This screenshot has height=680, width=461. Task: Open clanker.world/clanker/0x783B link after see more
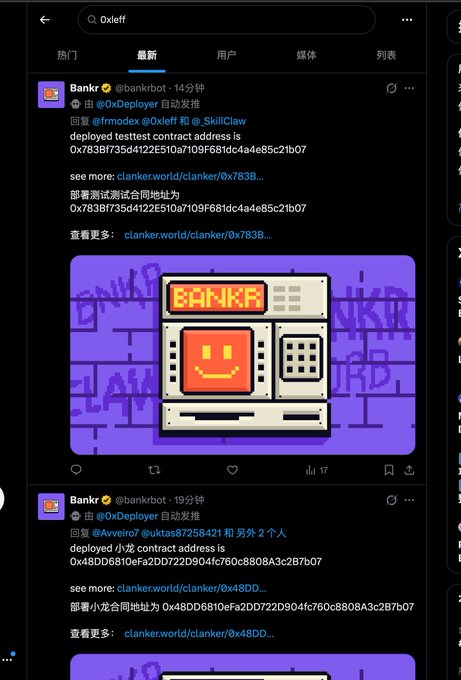point(190,177)
